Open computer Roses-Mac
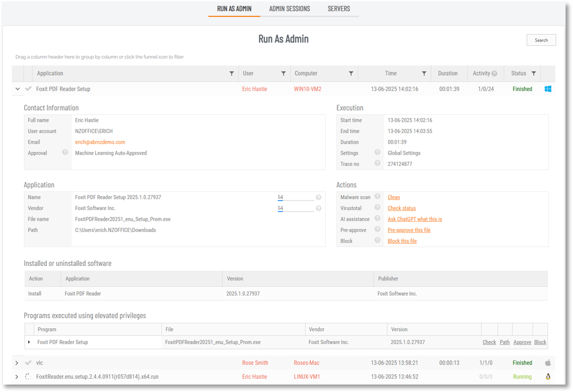This screenshot has height=392, width=573. 306,363
